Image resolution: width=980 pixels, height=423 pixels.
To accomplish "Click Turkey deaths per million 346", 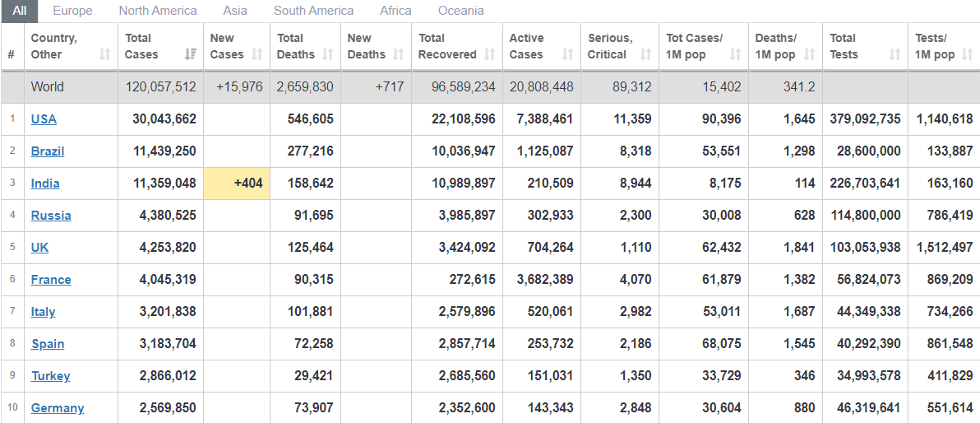I will [804, 376].
